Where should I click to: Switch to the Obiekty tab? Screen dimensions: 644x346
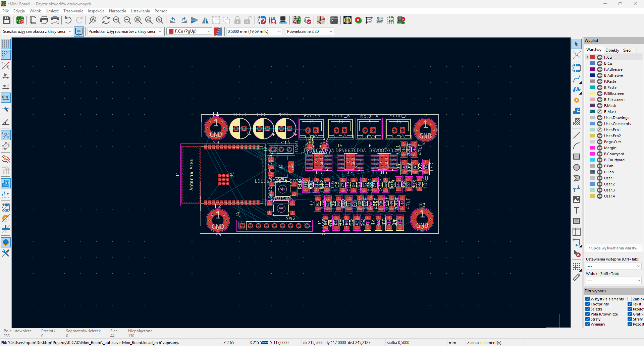tap(612, 50)
